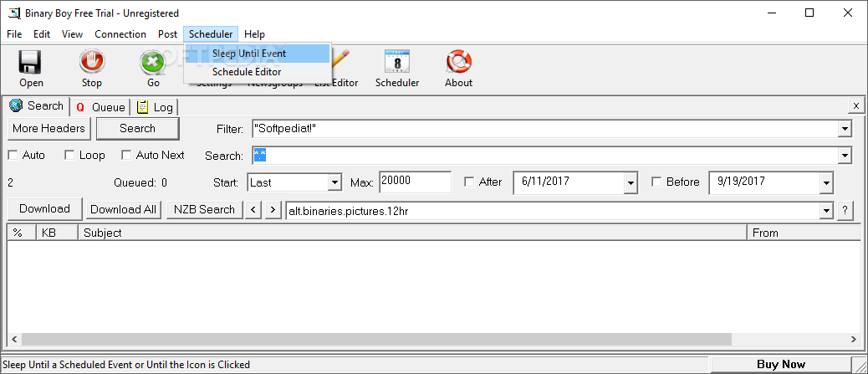Image resolution: width=868 pixels, height=374 pixels.
Task: Click the Stop hand toolbar icon
Action: tap(91, 62)
